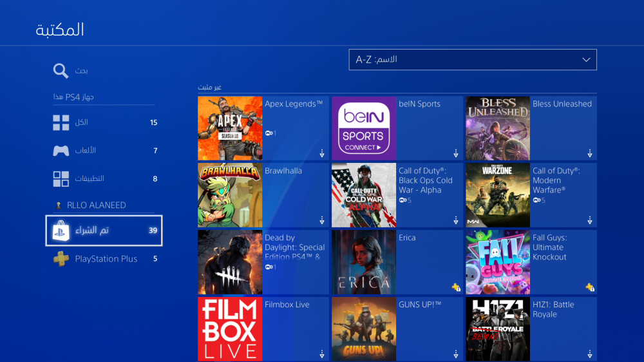Open the Bless Unleashed cover thumbnail
The width and height of the screenshot is (644, 362).
498,128
